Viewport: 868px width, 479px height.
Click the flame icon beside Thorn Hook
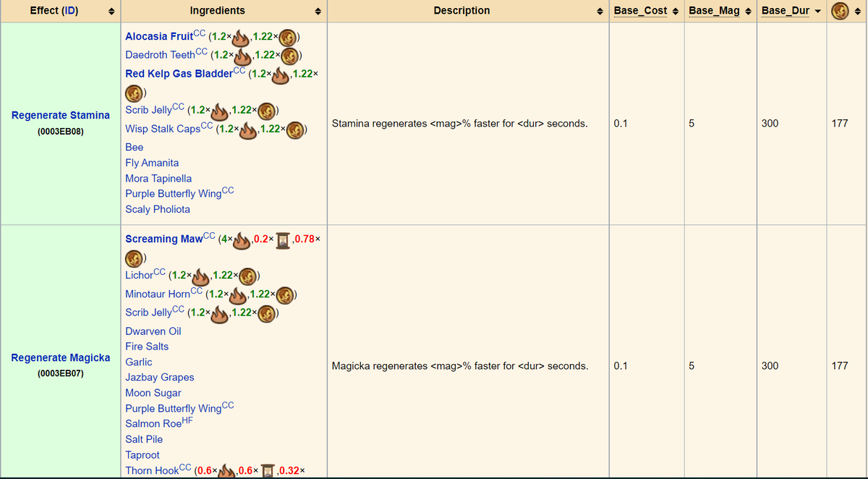(x=227, y=470)
